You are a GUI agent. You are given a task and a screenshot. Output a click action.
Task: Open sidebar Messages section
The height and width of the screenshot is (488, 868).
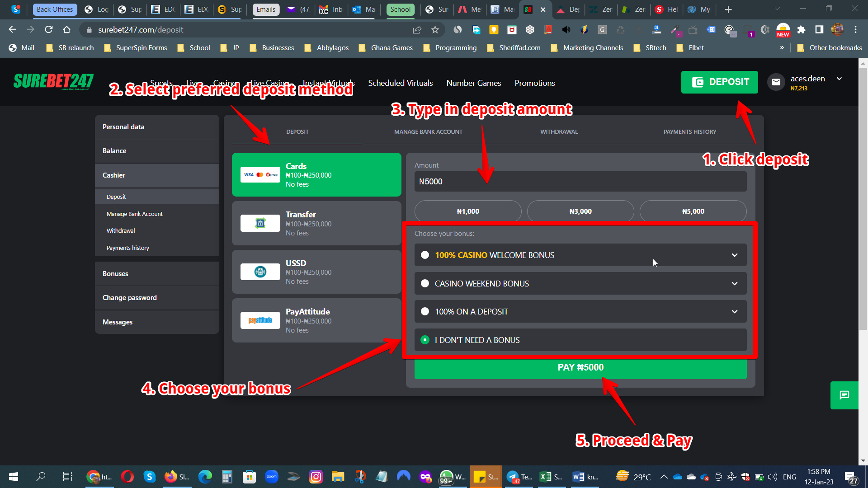click(x=157, y=322)
